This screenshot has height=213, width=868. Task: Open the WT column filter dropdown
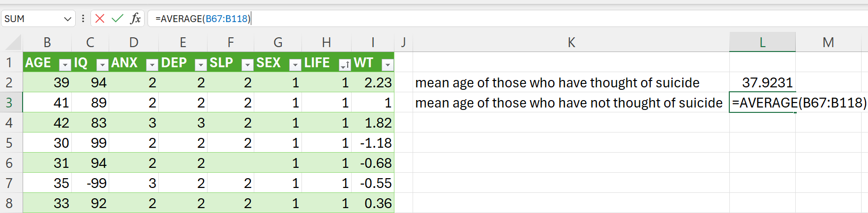click(x=388, y=64)
